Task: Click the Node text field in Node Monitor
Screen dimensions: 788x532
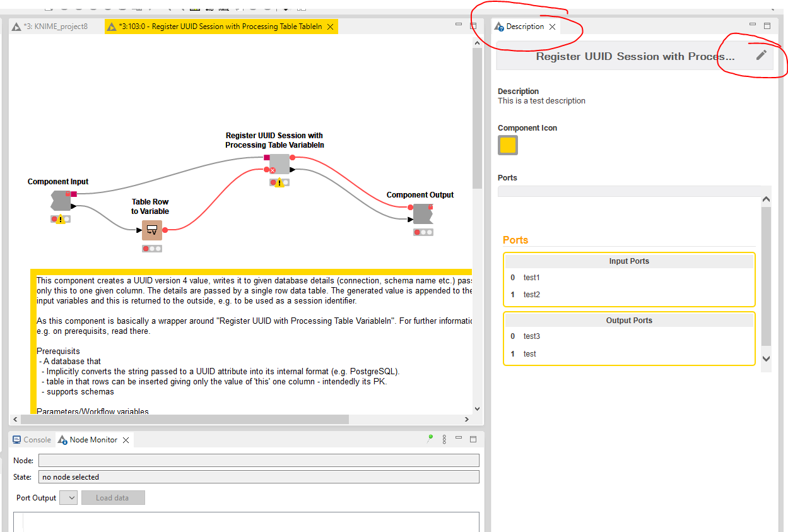Action: pos(259,461)
